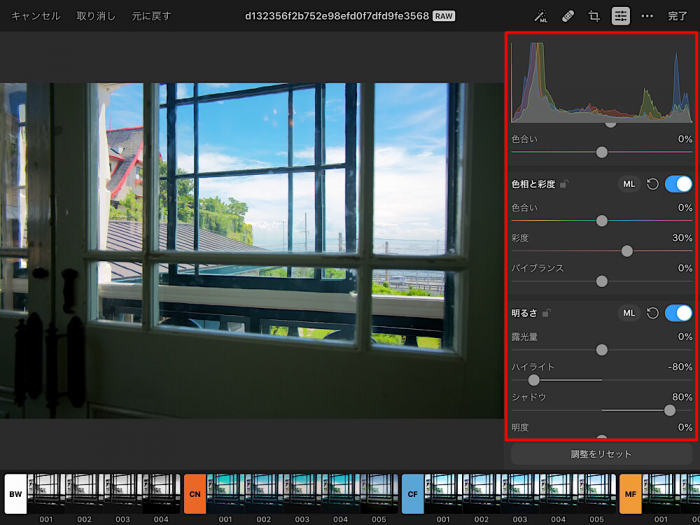Apply the CN 002 preset thumbnail
This screenshot has height=525, width=700.
[264, 494]
